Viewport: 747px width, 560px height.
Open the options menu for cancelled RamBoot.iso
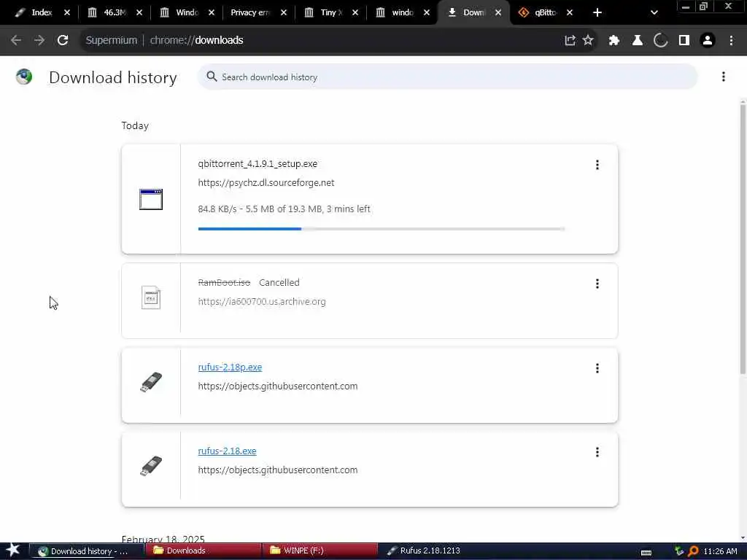[x=597, y=284]
